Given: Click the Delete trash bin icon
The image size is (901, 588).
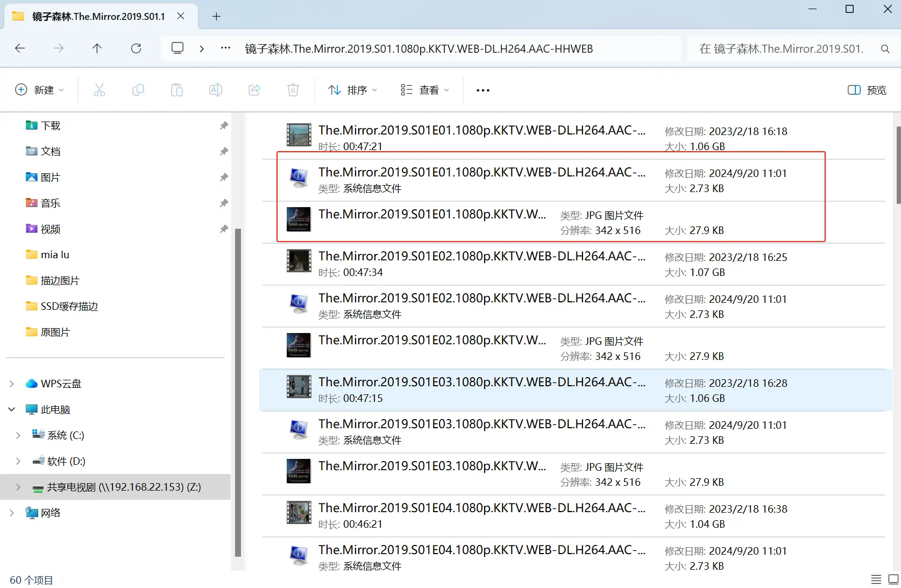Looking at the screenshot, I should tap(293, 90).
